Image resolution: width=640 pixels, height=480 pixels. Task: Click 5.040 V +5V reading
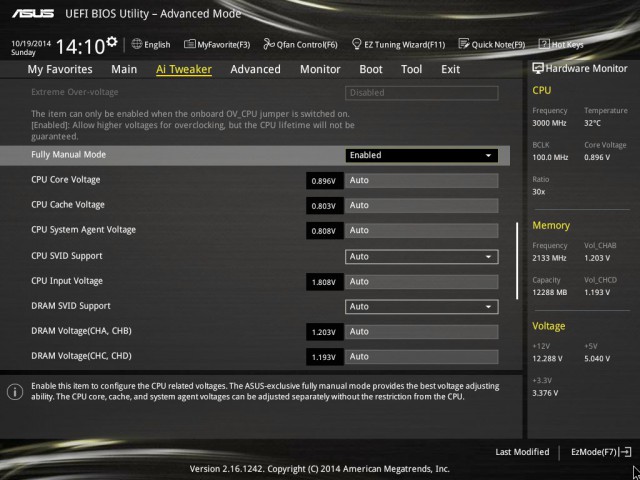(597, 359)
